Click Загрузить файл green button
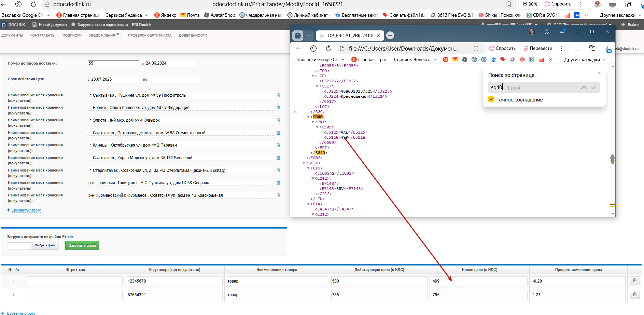The image size is (644, 315). [82, 245]
